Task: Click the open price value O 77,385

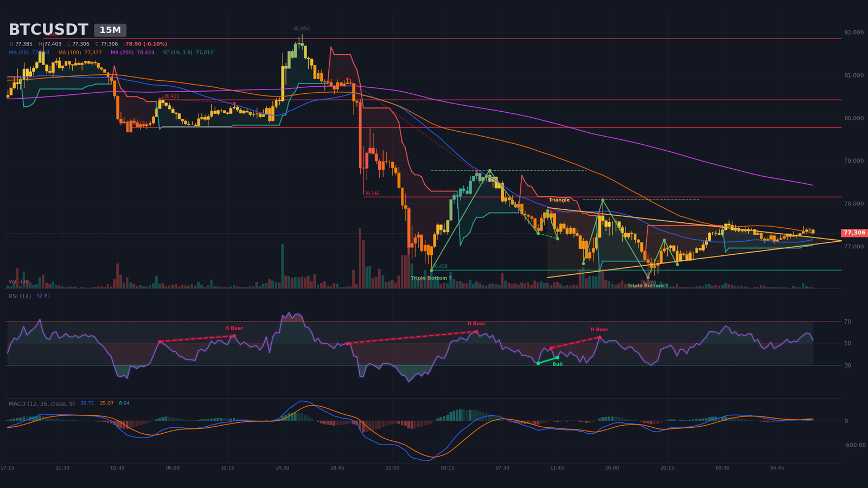Action: point(21,44)
